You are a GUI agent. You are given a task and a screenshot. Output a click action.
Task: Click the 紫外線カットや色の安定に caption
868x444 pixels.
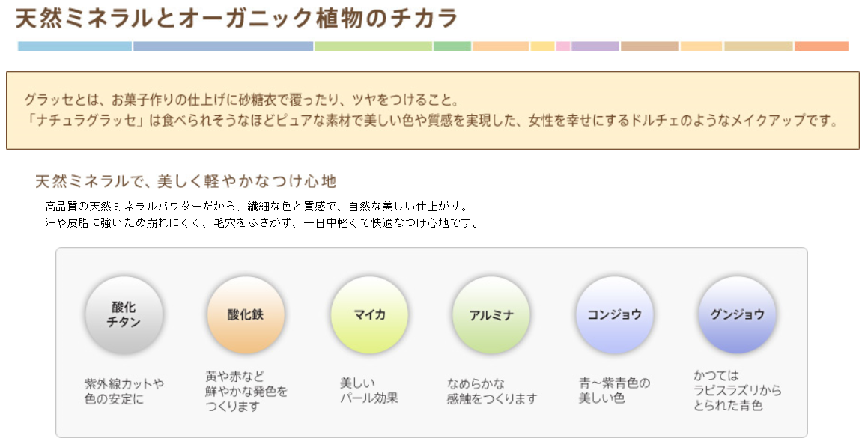[124, 391]
